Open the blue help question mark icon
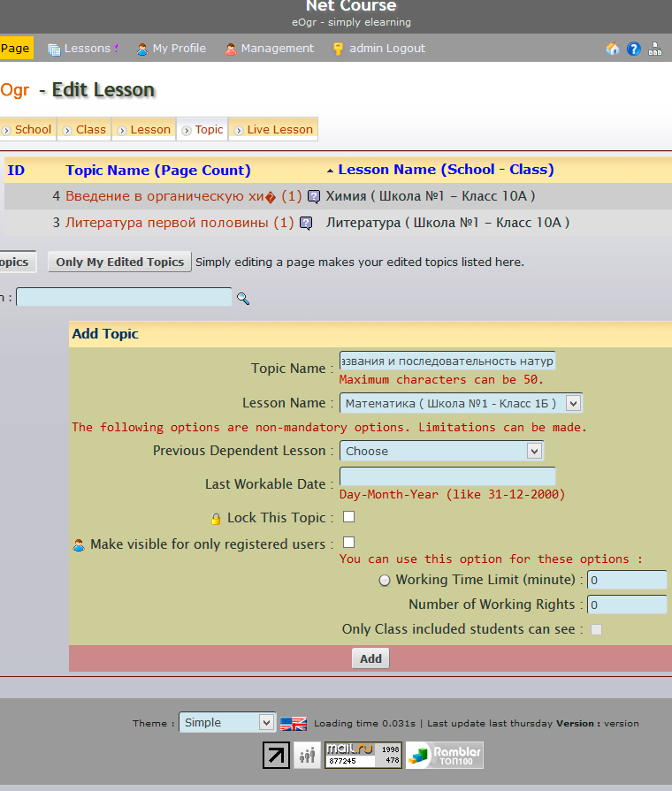This screenshot has width=672, height=791. (x=634, y=49)
